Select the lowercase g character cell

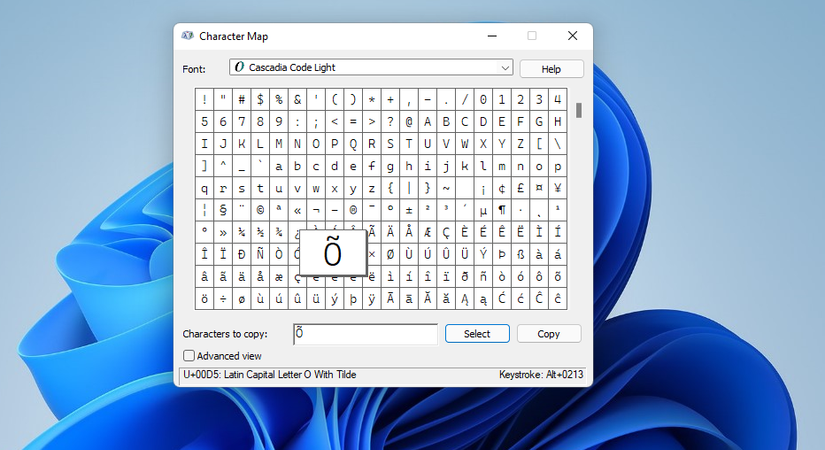coord(390,166)
